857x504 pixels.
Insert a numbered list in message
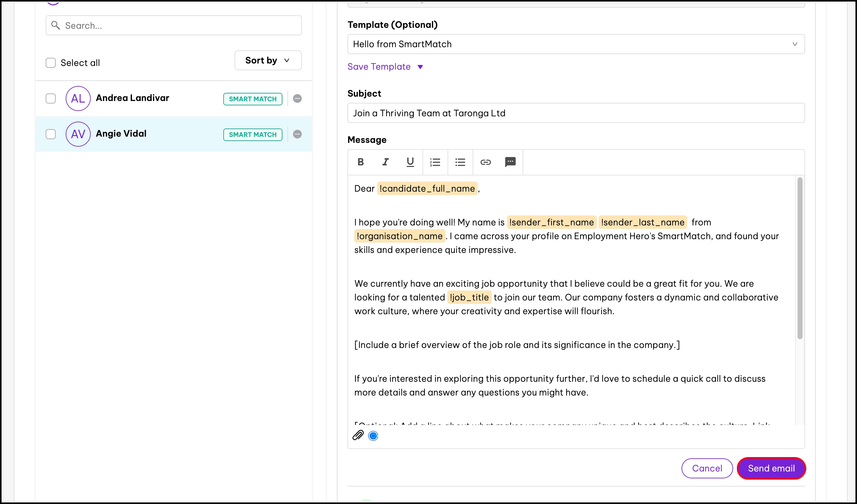[x=435, y=162]
